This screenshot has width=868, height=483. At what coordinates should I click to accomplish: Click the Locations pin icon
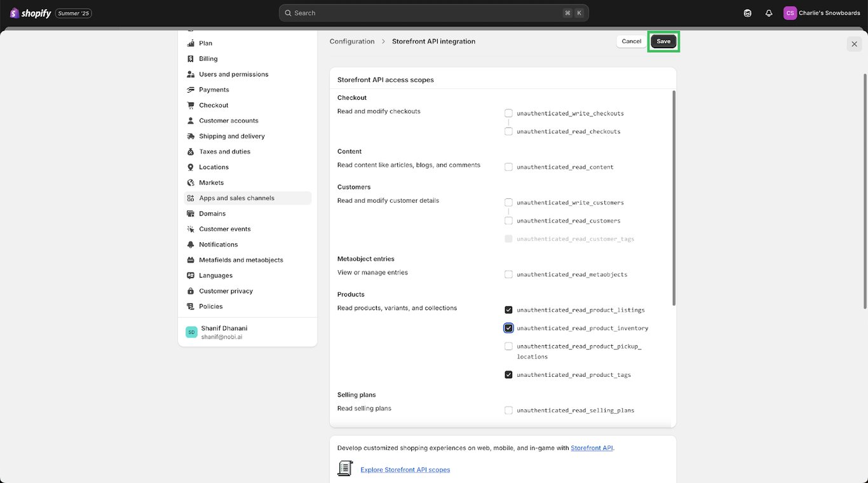coord(191,167)
